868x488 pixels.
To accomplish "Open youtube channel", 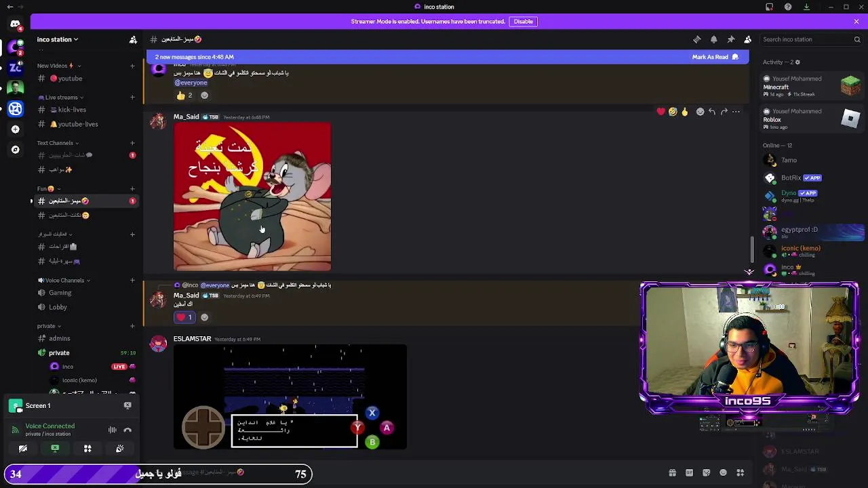I will (85, 79).
